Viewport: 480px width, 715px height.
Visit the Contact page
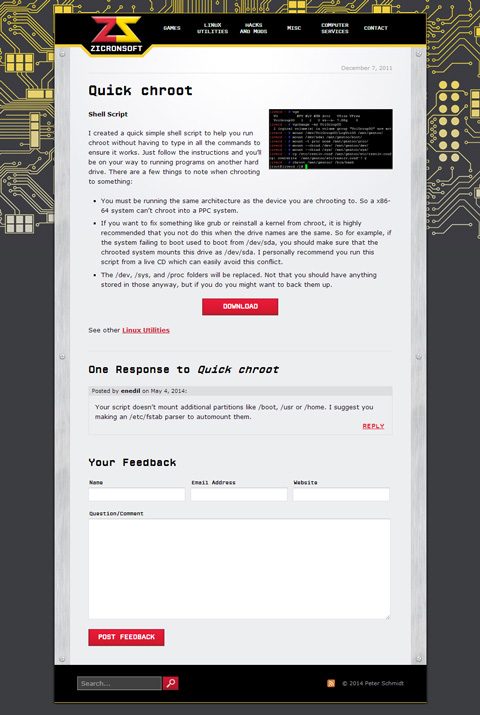pos(376,28)
